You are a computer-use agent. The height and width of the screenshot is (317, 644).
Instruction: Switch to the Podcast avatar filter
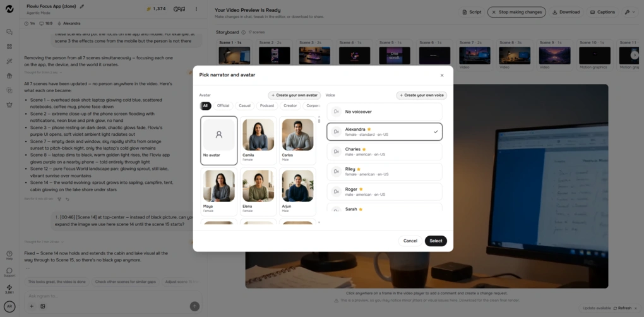pos(267,106)
